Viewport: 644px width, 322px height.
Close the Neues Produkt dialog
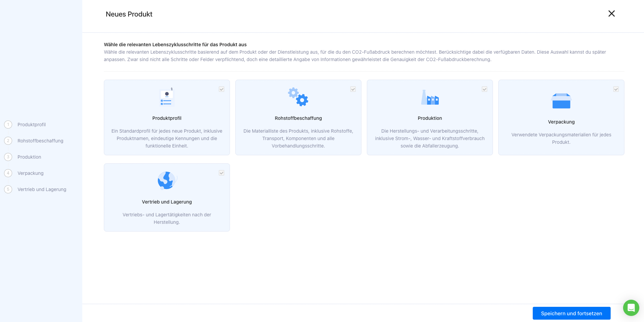click(611, 14)
